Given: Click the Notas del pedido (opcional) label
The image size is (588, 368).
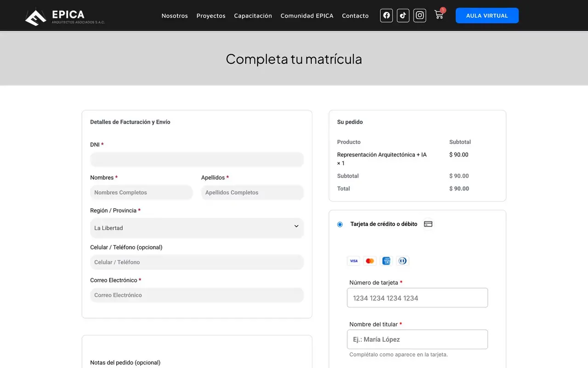Looking at the screenshot, I should point(125,362).
